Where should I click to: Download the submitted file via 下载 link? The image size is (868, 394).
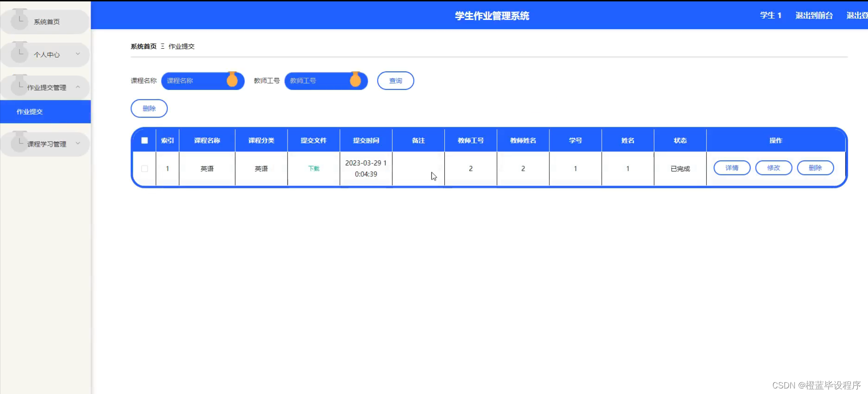314,169
